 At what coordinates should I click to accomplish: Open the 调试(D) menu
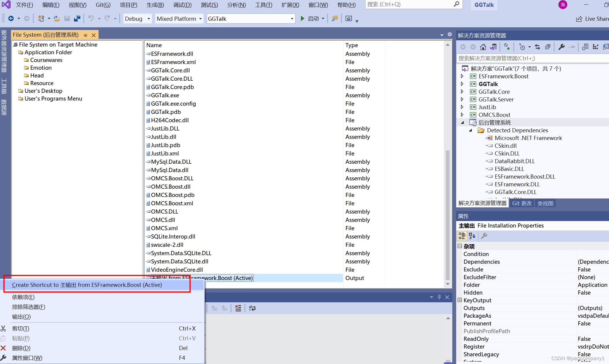coord(182,5)
